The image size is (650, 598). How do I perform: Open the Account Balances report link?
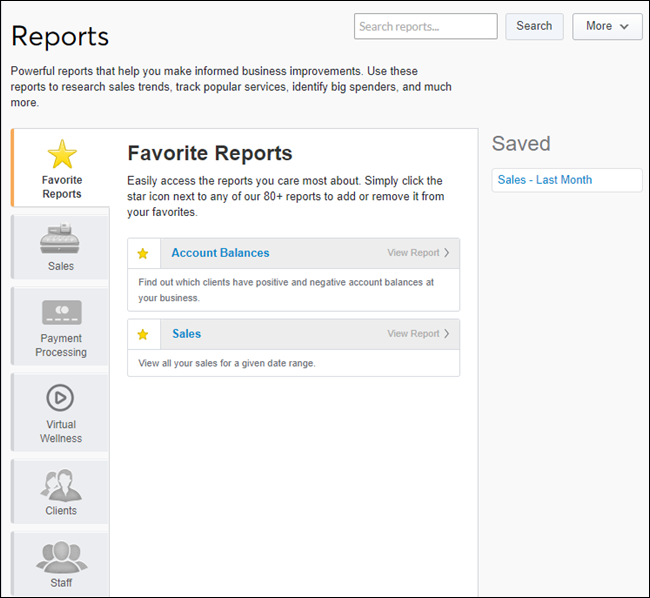(x=221, y=253)
